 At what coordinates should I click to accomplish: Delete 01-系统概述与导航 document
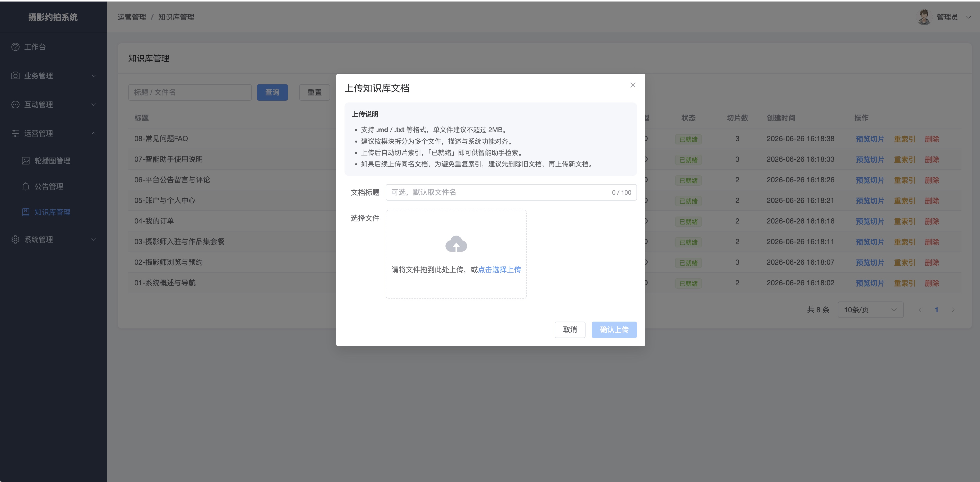pos(932,283)
